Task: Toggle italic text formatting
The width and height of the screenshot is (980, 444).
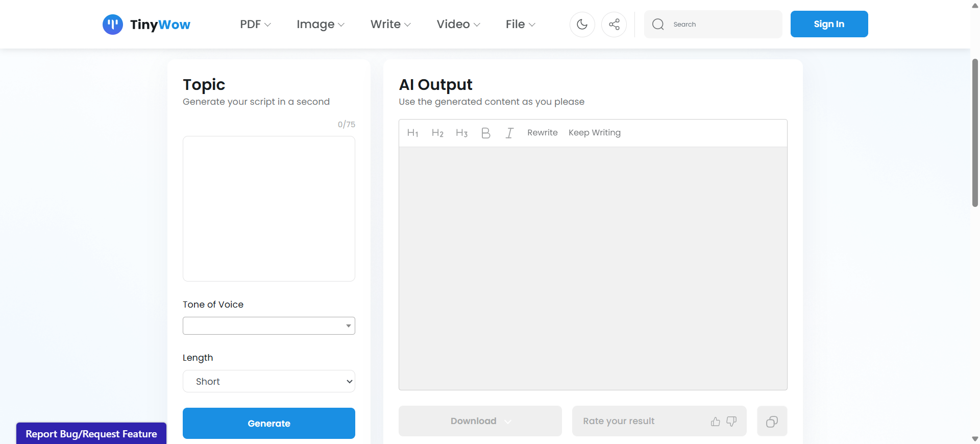Action: [509, 133]
